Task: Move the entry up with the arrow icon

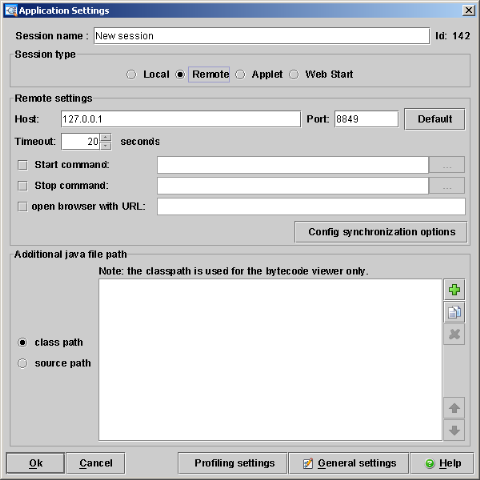Action: tap(454, 408)
